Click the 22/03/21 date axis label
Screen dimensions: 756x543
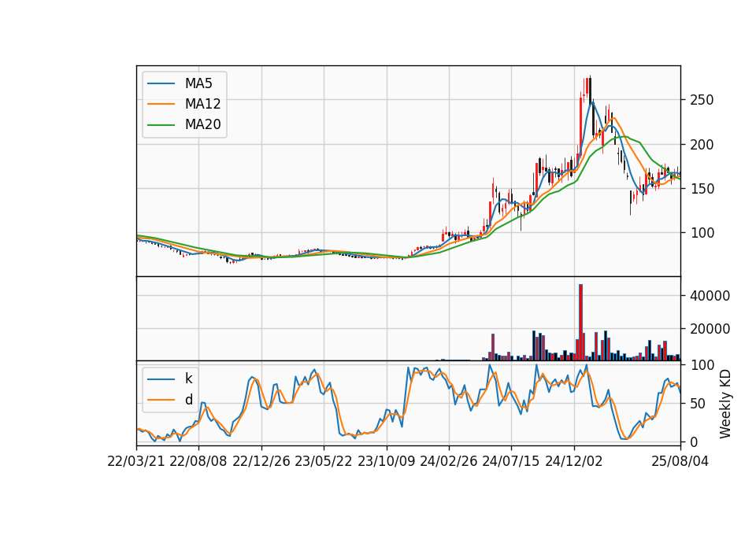(x=136, y=461)
